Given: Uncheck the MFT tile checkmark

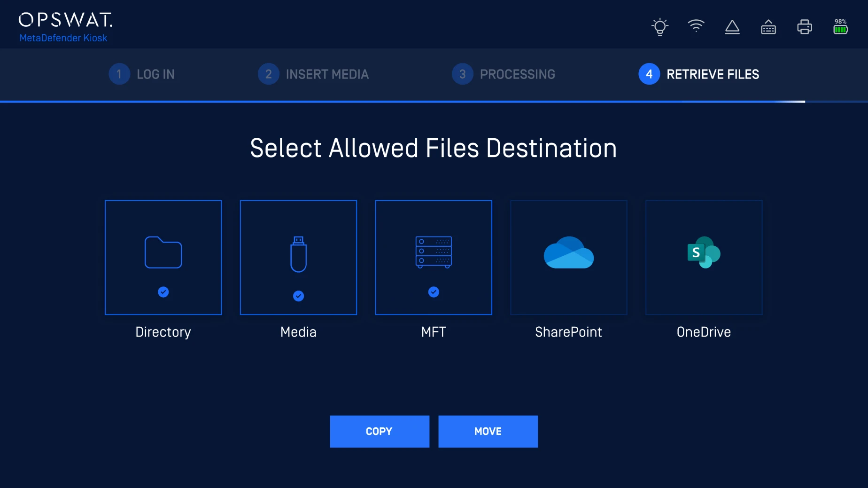Looking at the screenshot, I should pos(434,292).
